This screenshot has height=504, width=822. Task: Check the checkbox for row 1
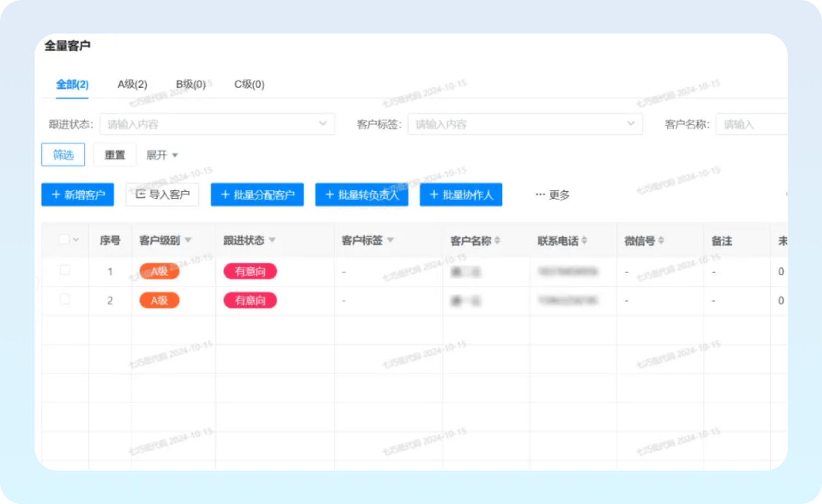pos(65,270)
